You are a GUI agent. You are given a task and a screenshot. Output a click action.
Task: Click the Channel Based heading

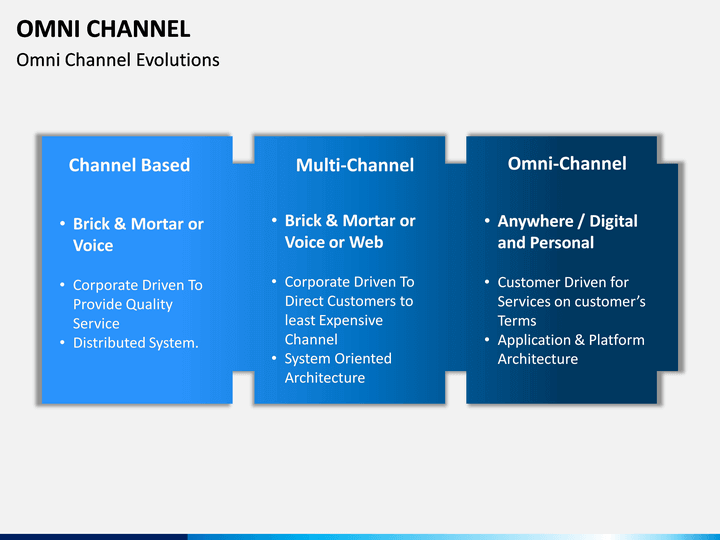pos(129,165)
